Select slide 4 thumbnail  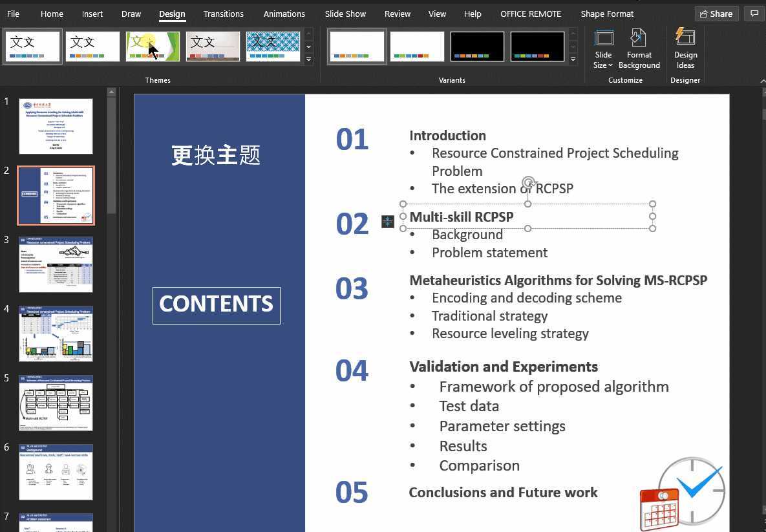[x=56, y=334]
